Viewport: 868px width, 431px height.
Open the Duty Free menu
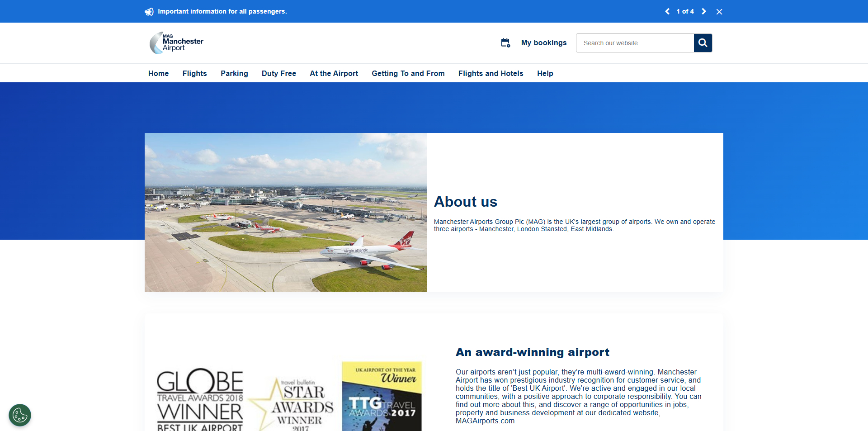click(279, 73)
